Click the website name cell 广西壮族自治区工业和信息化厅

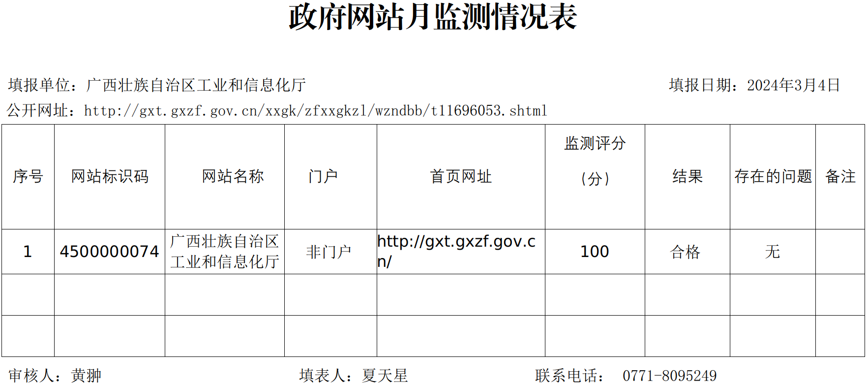(225, 252)
